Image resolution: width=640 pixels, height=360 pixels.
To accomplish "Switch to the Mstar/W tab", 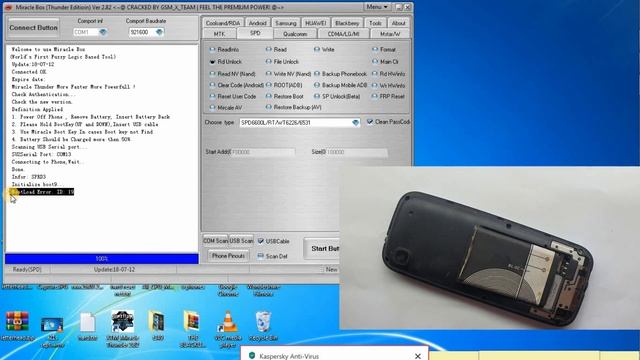I will point(390,34).
